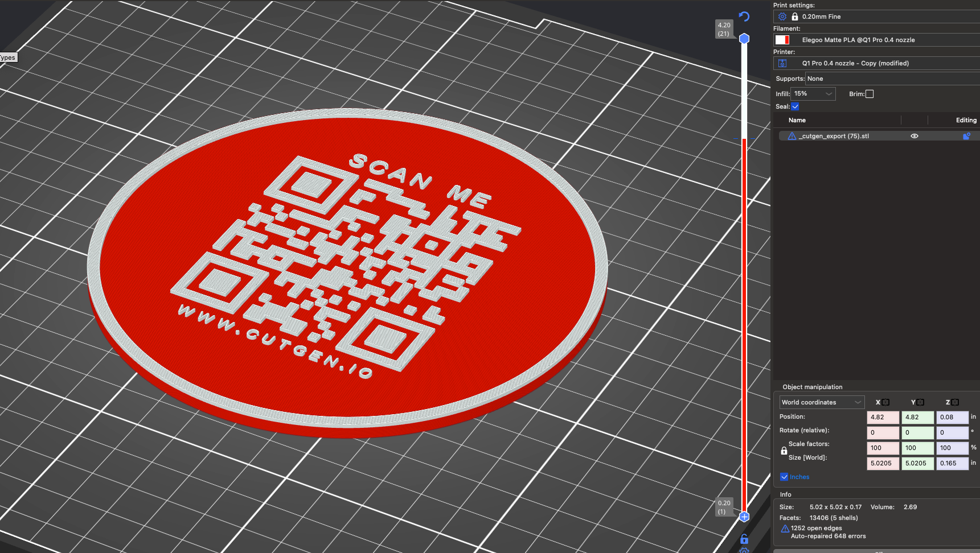
Task: Open the Infill 15% dropdown
Action: 813,94
